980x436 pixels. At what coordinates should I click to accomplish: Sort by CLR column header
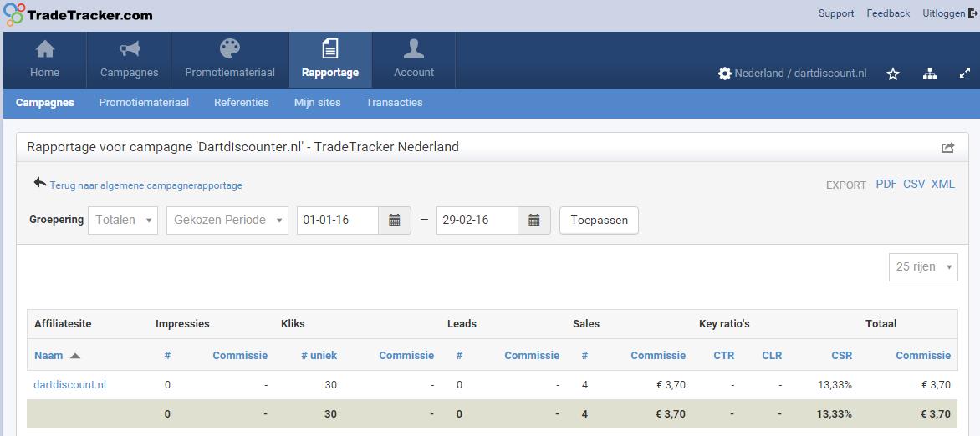(x=772, y=356)
